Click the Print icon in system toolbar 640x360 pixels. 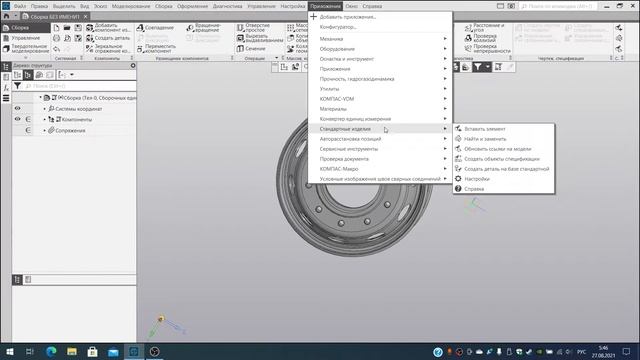coord(56,38)
